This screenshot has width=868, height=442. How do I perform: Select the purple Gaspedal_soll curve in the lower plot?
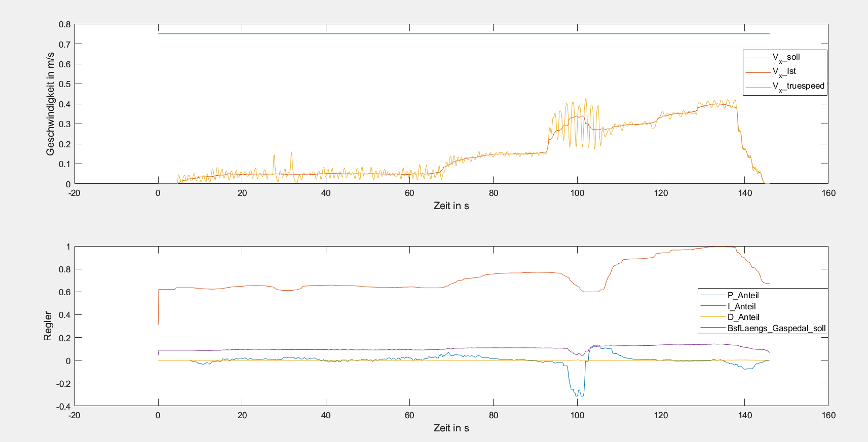(x=355, y=350)
